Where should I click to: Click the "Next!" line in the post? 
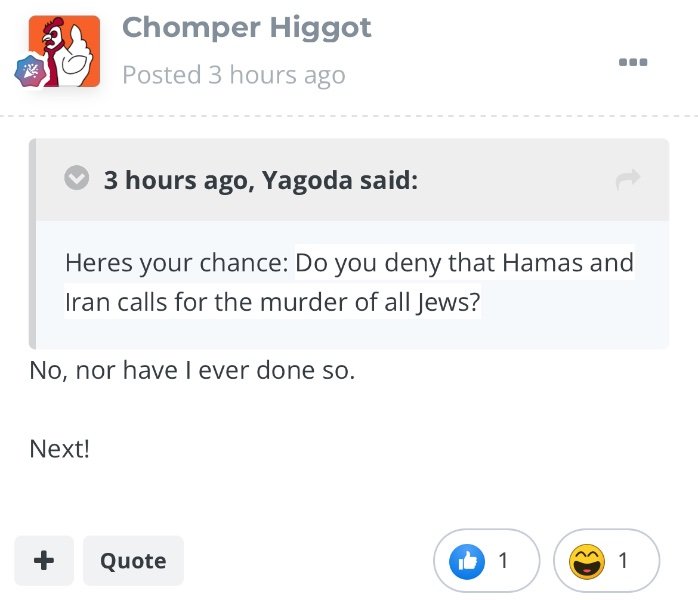click(60, 449)
